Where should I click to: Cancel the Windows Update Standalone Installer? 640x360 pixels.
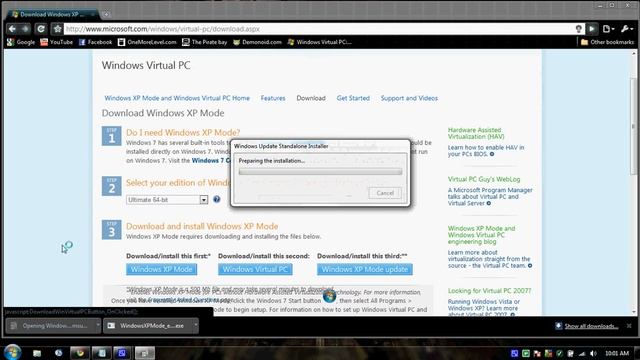(x=385, y=193)
